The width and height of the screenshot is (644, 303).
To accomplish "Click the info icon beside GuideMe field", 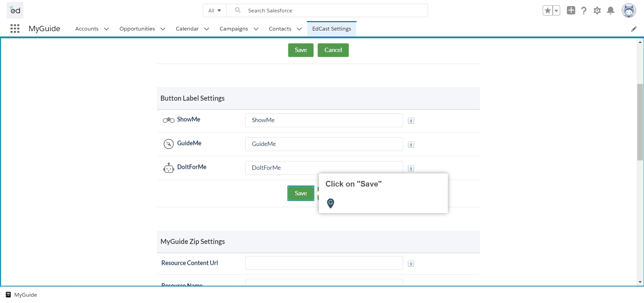I will (411, 145).
